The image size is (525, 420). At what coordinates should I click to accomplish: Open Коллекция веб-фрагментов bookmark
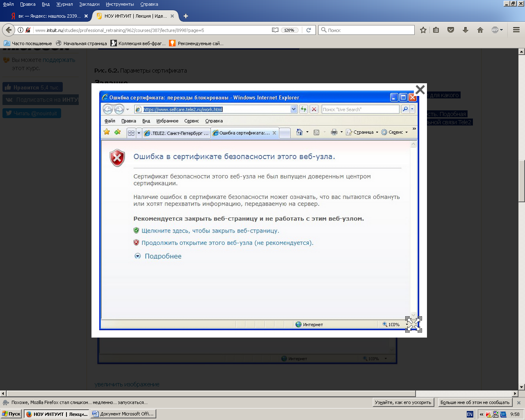click(138, 43)
